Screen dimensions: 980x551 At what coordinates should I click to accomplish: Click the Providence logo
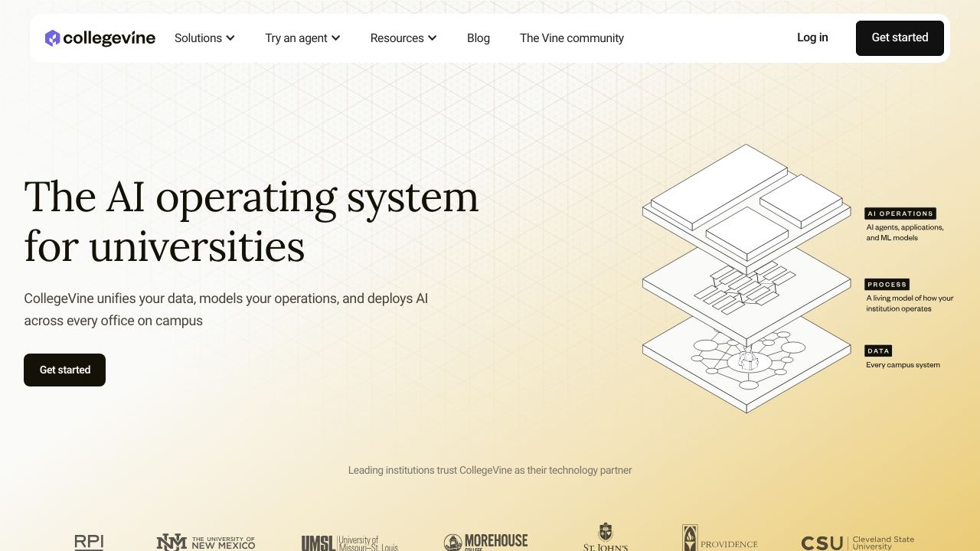pos(720,538)
